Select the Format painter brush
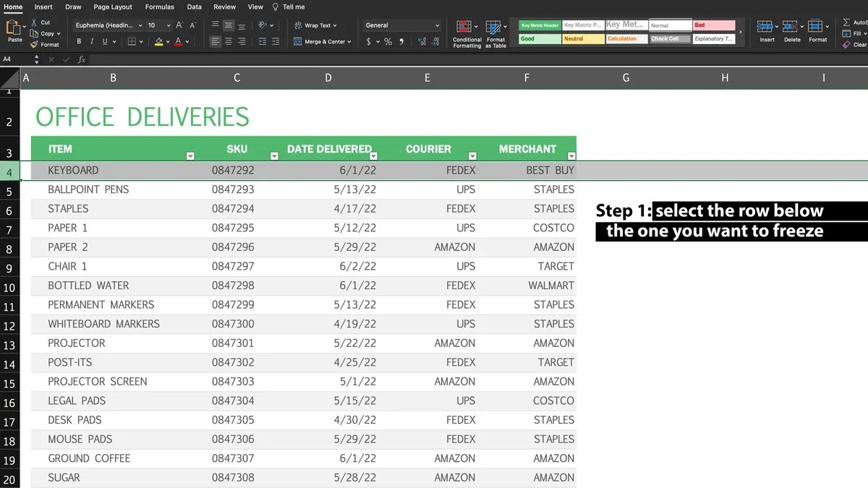Image resolution: width=868 pixels, height=488 pixels. pyautogui.click(x=34, y=45)
